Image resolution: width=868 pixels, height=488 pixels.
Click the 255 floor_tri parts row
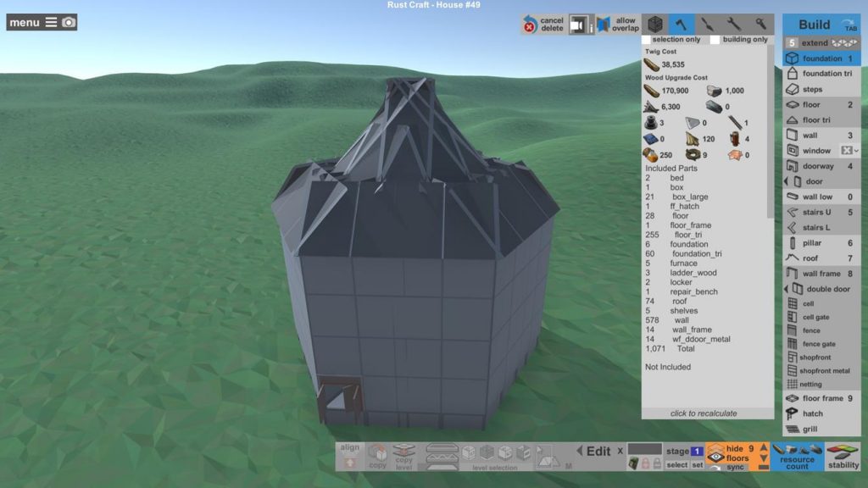(x=704, y=235)
